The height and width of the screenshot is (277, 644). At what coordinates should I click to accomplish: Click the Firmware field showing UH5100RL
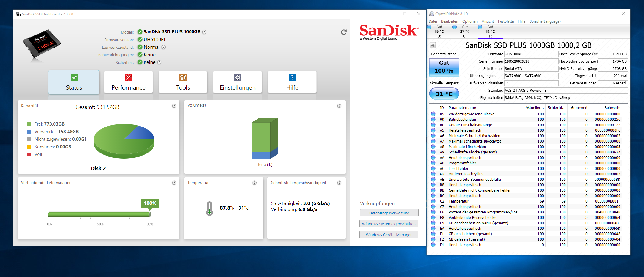pos(531,54)
